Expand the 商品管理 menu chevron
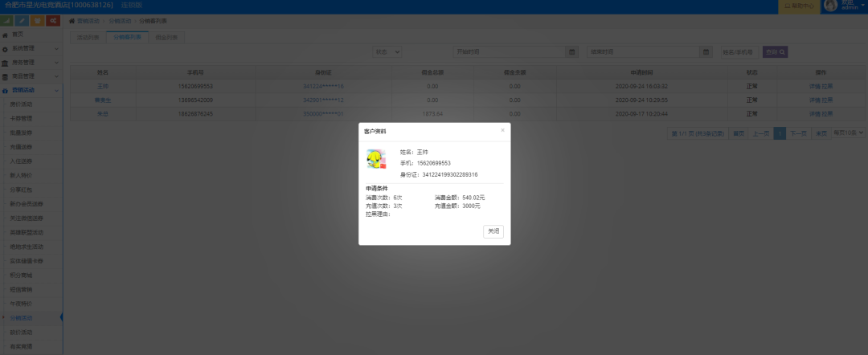 [56, 76]
